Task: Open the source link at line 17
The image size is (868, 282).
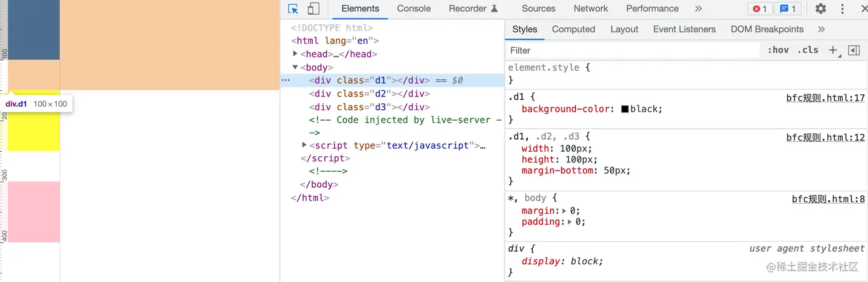Action: [x=826, y=98]
